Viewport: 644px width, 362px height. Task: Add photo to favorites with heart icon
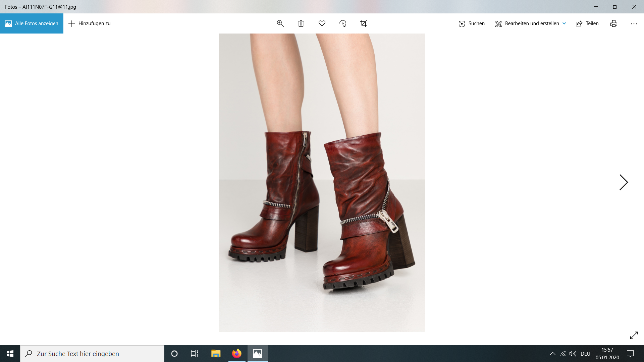322,23
